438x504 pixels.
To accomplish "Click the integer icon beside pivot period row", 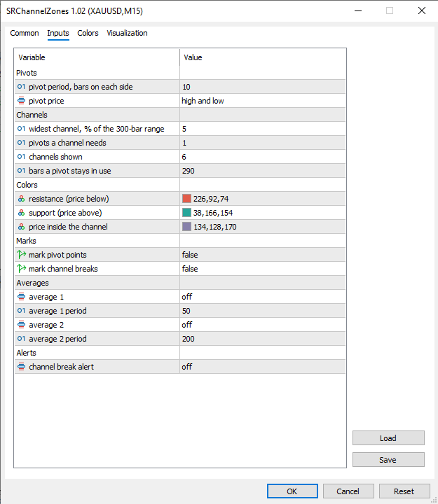I will tap(21, 87).
